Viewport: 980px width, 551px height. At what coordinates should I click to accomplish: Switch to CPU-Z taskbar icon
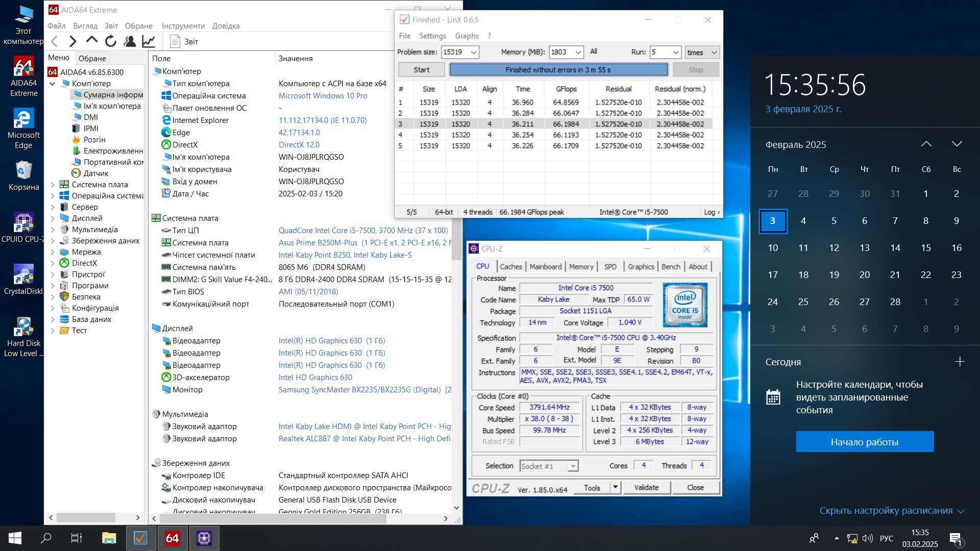coord(204,538)
